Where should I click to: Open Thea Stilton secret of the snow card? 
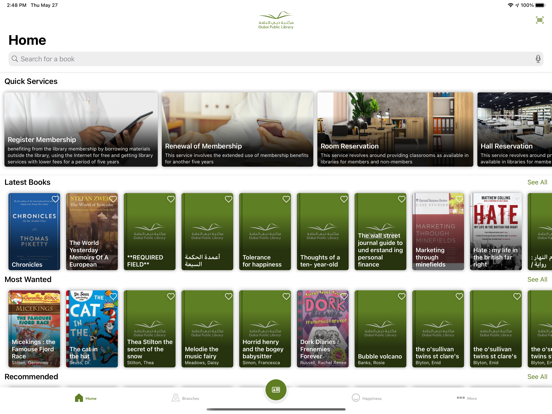pyautogui.click(x=150, y=328)
